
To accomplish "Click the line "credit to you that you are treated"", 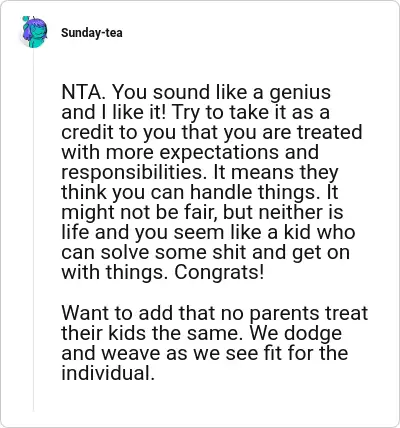I will (212, 132).
